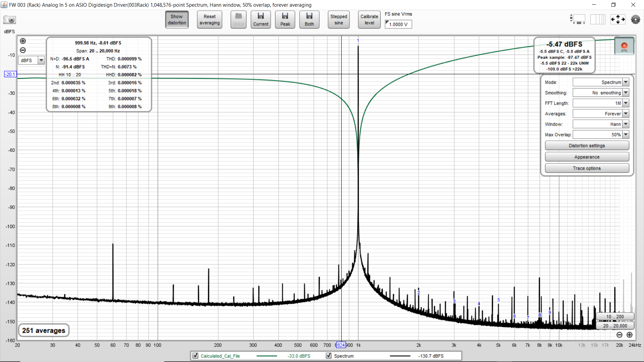Screen dimensions: 644x362
Task: Open the RTA settings gear icon
Action: (x=635, y=19)
